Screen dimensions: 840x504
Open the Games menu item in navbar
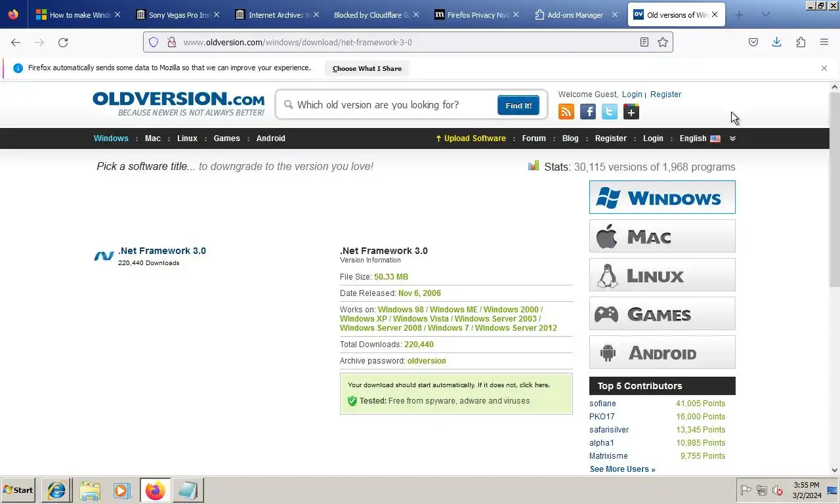(x=226, y=138)
